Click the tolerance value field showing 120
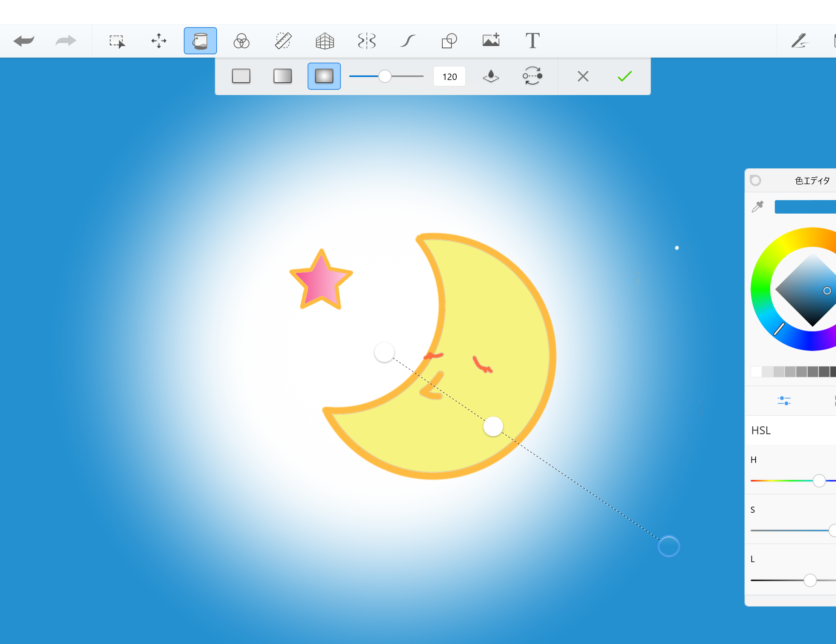 450,77
